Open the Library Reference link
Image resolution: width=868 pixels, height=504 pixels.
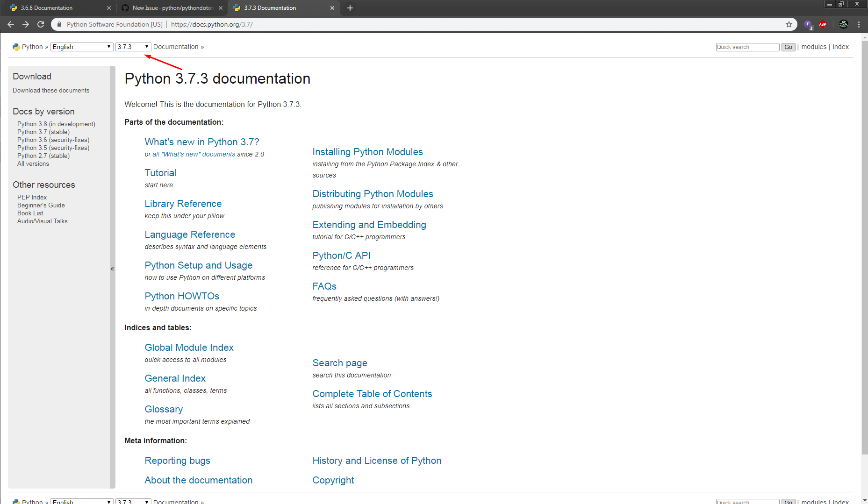click(x=183, y=204)
